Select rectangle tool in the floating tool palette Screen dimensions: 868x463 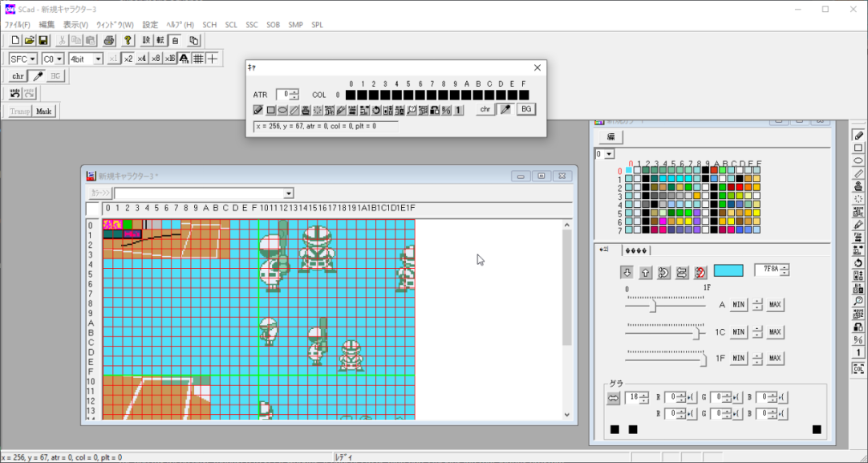coord(270,110)
